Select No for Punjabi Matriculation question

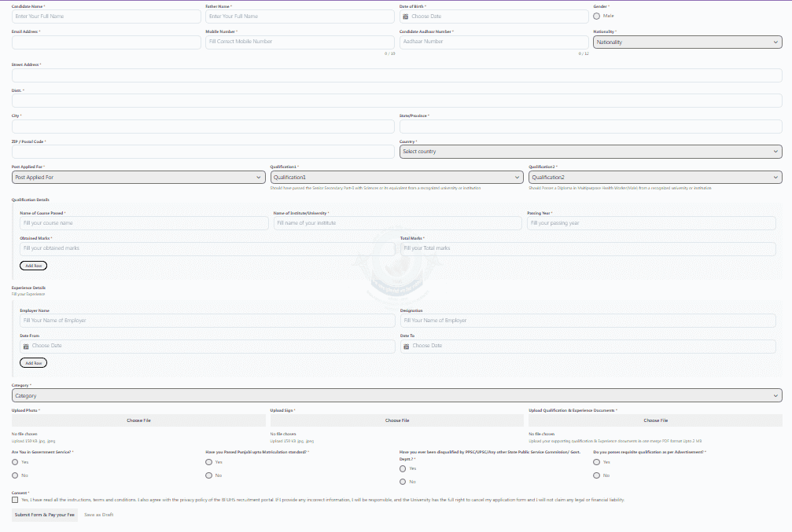click(209, 475)
